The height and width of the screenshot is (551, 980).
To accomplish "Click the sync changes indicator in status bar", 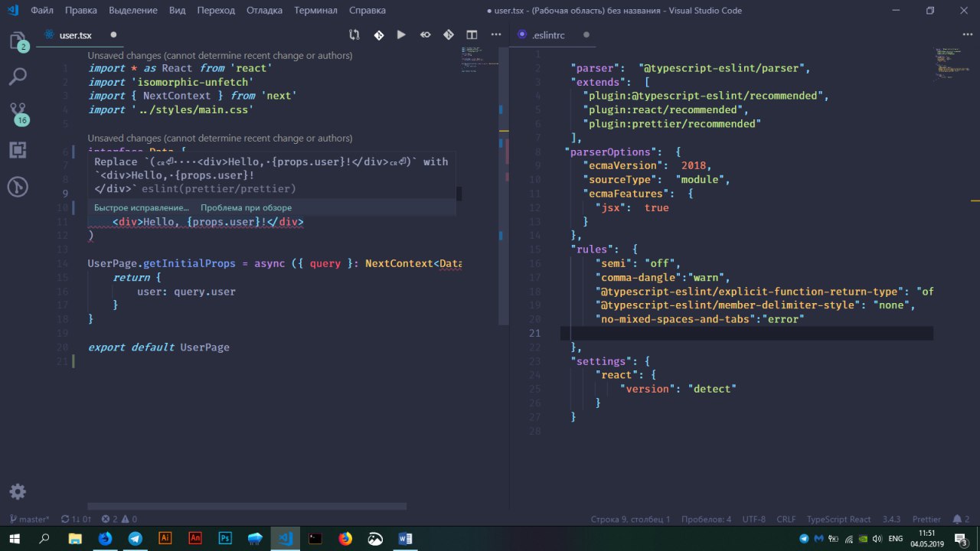I will point(76,519).
